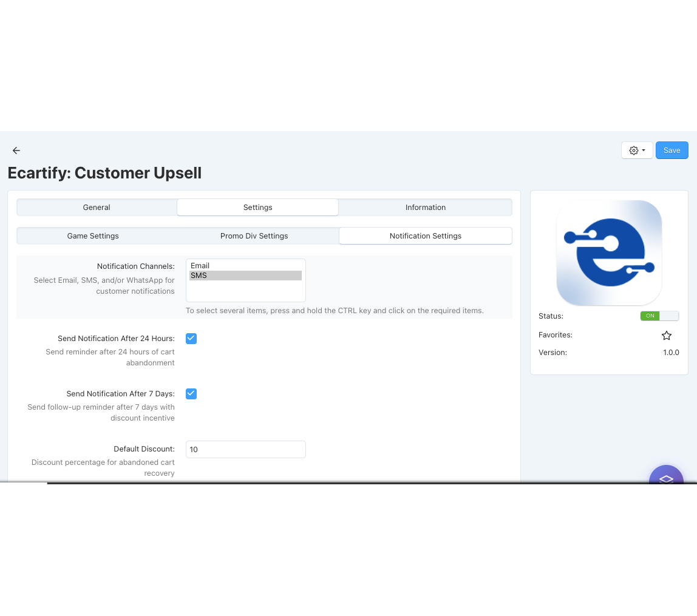Click the Send Notification After 24 Hours label
The height and width of the screenshot is (616, 697).
pyautogui.click(x=116, y=339)
